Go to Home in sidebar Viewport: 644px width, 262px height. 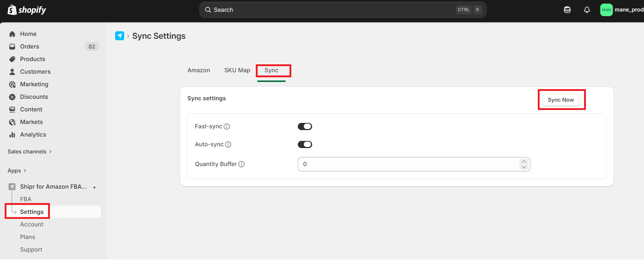point(28,34)
